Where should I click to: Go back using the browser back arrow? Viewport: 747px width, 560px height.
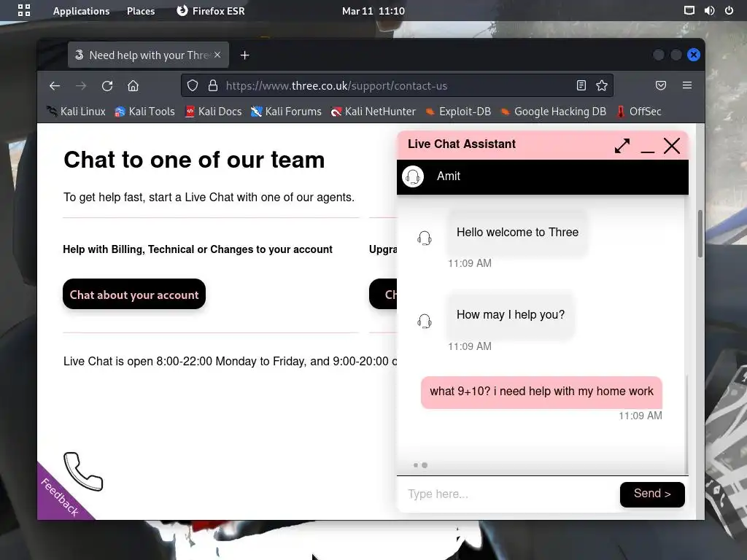pyautogui.click(x=55, y=86)
